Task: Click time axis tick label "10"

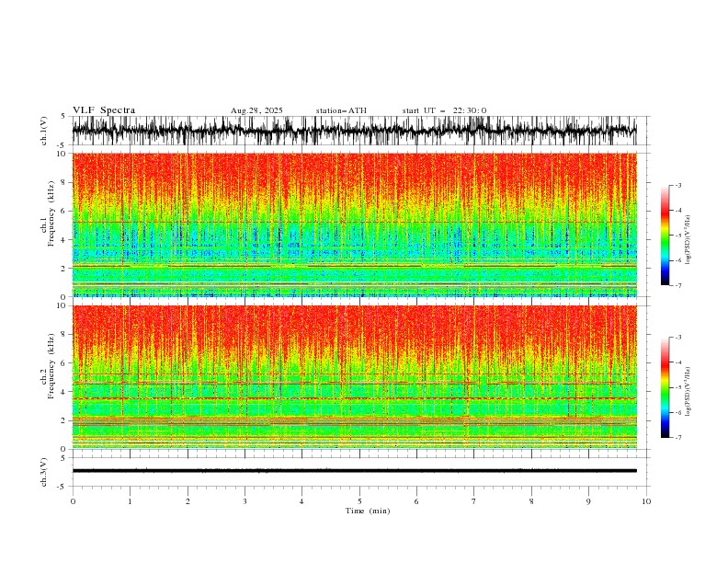Action: point(646,501)
